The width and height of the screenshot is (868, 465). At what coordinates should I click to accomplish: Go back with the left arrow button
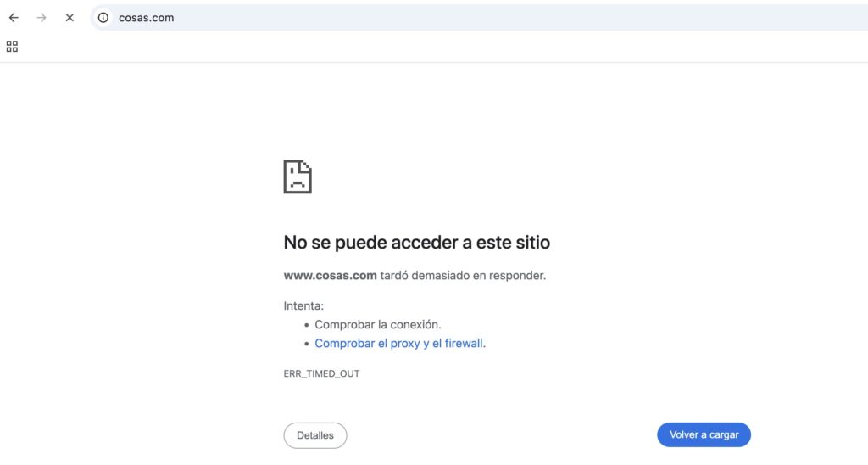click(x=14, y=18)
